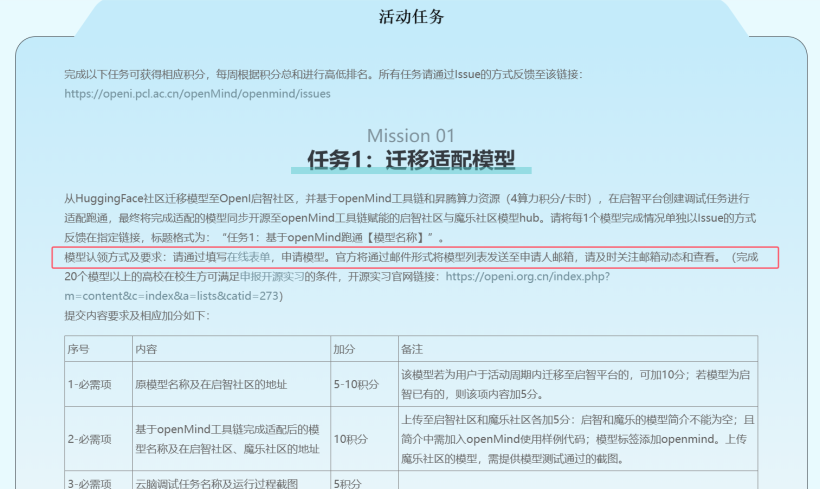Click the 活动任务 page heading
The width and height of the screenshot is (820, 489).
(x=411, y=17)
